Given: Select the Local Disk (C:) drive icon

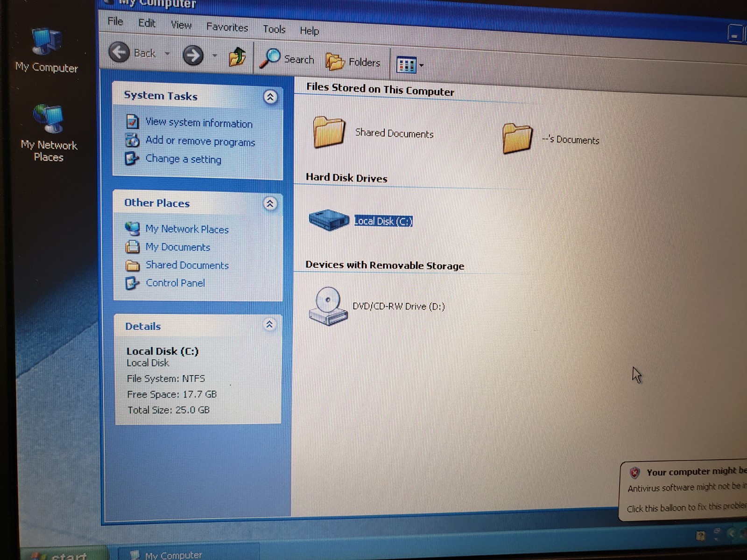Looking at the screenshot, I should point(329,219).
